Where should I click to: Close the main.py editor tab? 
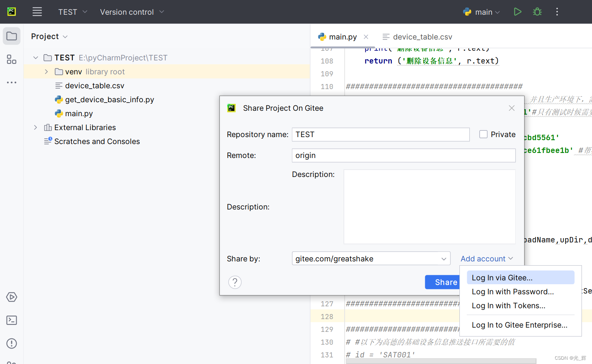[x=366, y=37]
